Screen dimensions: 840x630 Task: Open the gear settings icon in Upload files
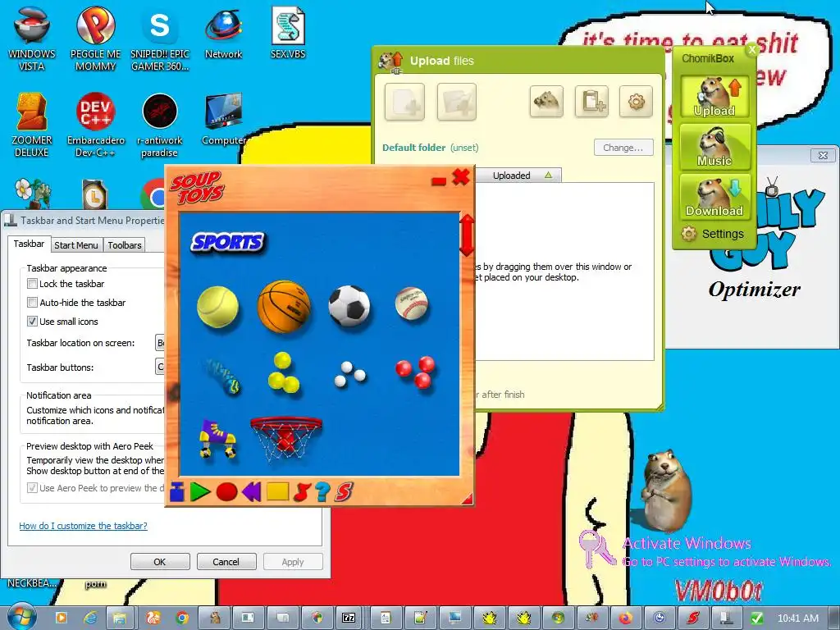pyautogui.click(x=636, y=101)
